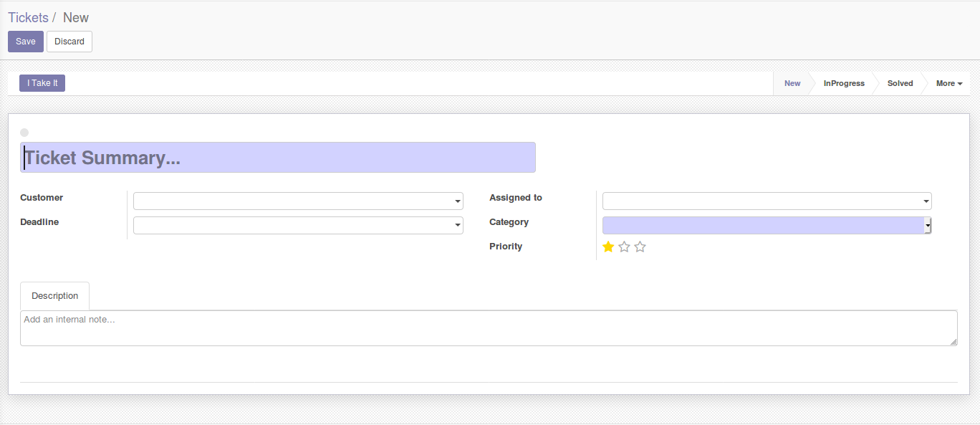Image resolution: width=980 pixels, height=425 pixels.
Task: Expand the More stages menu
Action: (948, 83)
